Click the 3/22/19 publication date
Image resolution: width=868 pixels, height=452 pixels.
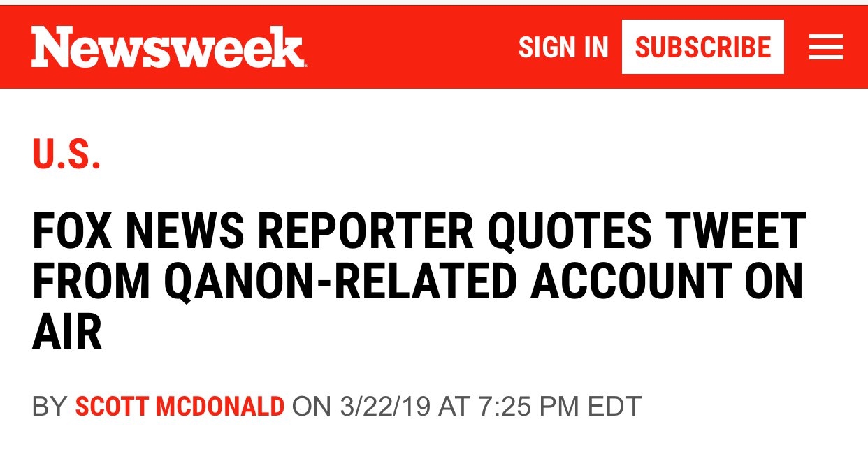[384, 406]
